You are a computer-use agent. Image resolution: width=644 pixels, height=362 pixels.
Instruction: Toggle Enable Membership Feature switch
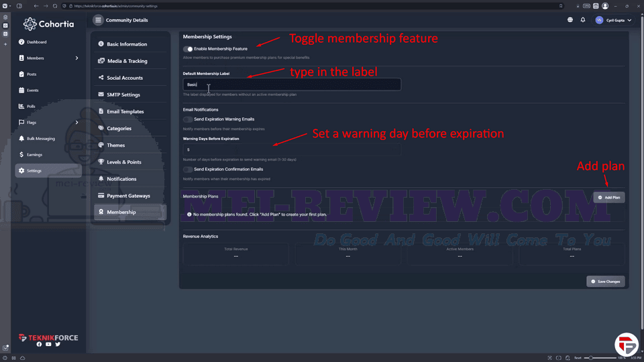click(188, 49)
